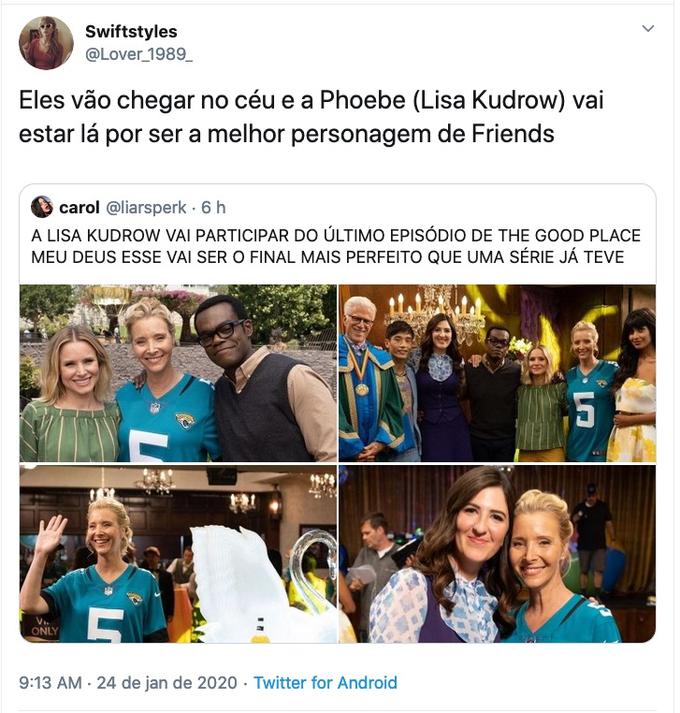
Task: Open bottom-left photo of woman waving
Action: point(178,553)
